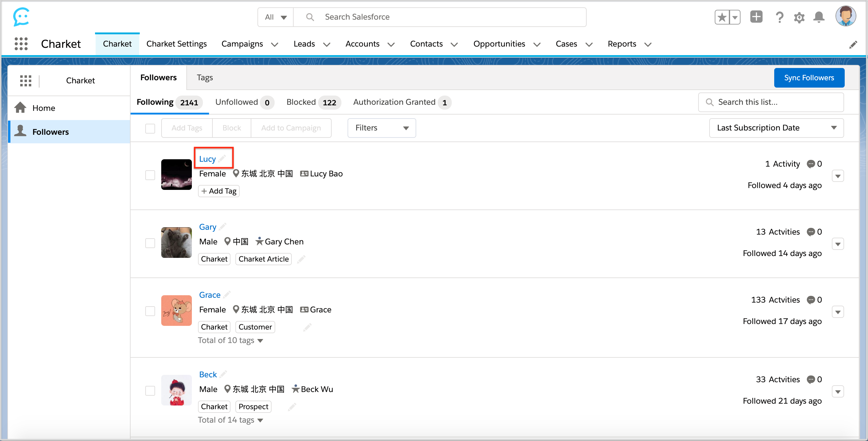Open the global actions plus icon
868x441 pixels.
tap(756, 17)
